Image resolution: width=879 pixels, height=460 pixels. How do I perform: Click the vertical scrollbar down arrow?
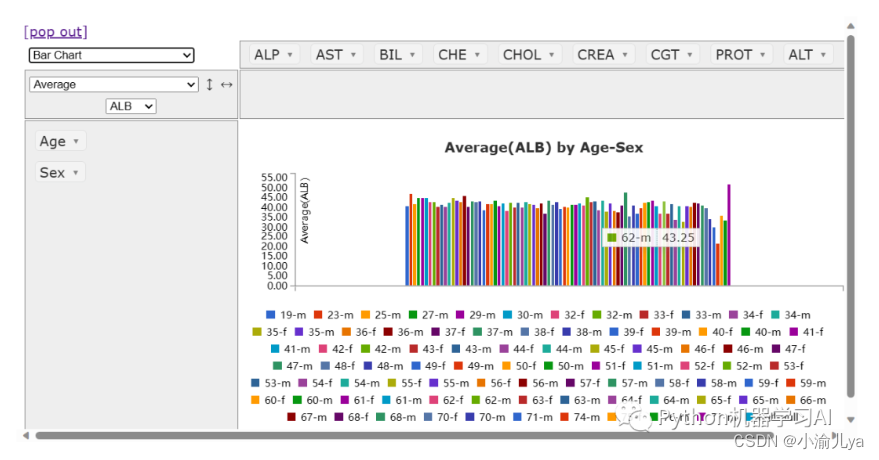pyautogui.click(x=851, y=419)
